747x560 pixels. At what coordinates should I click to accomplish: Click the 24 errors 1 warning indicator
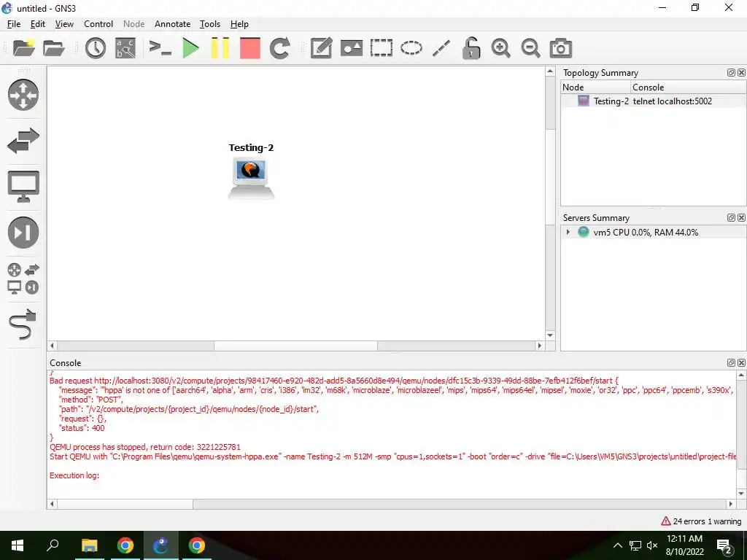[x=701, y=521]
